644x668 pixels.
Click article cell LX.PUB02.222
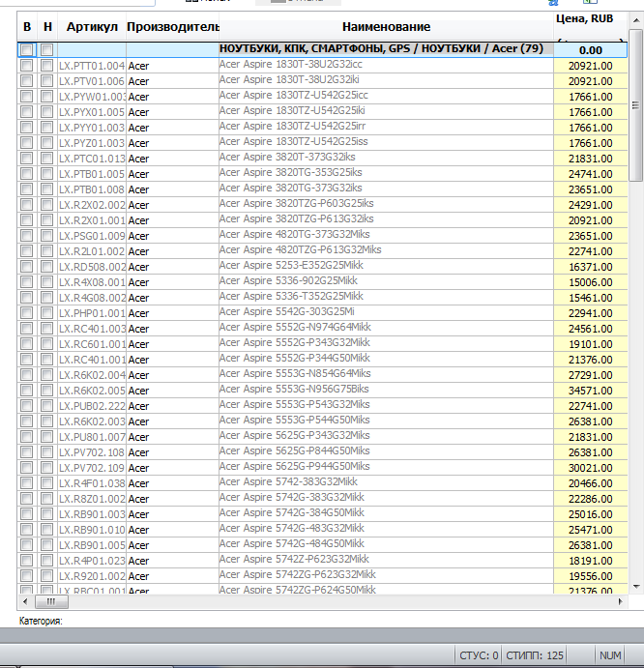92,406
